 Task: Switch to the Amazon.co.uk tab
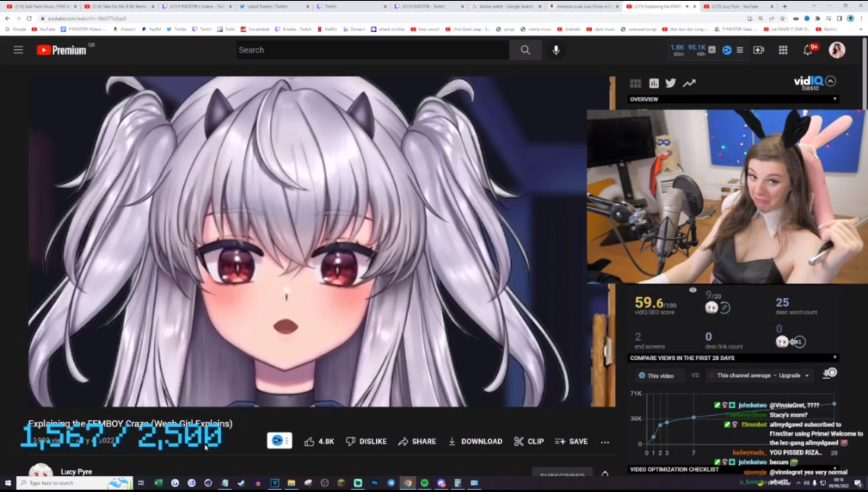583,7
